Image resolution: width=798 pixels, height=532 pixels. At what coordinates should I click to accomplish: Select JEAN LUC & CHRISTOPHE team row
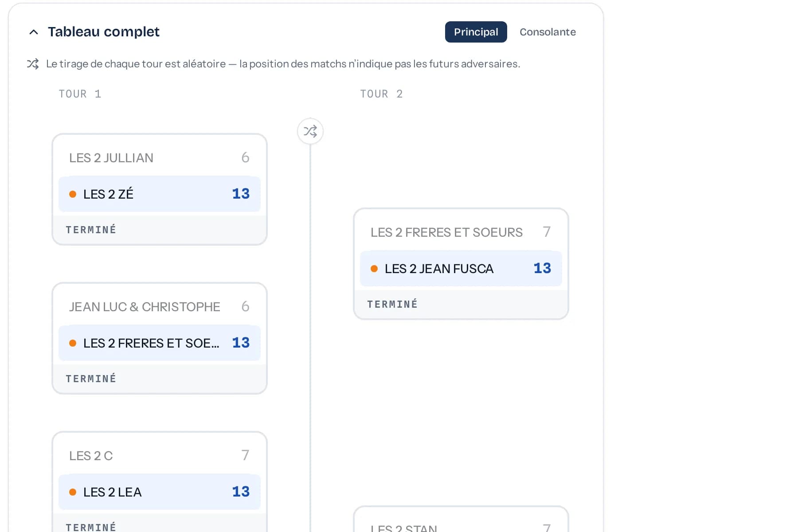[x=160, y=307]
